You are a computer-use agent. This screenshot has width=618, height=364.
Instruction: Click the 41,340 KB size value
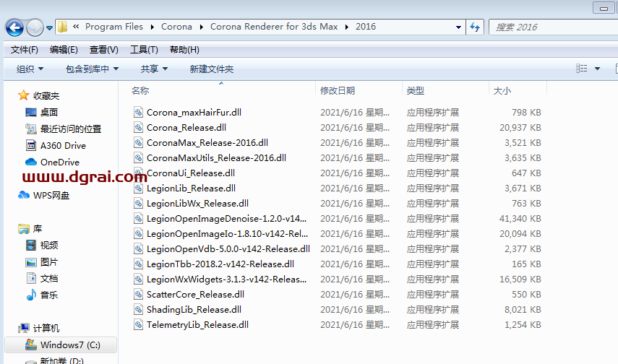[x=520, y=219]
